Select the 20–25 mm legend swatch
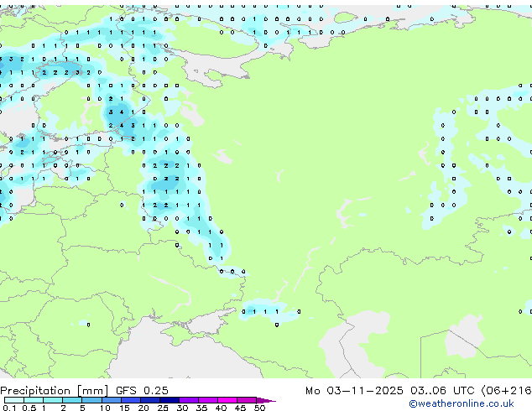Viewport: 532px width, 411px height. click(149, 400)
